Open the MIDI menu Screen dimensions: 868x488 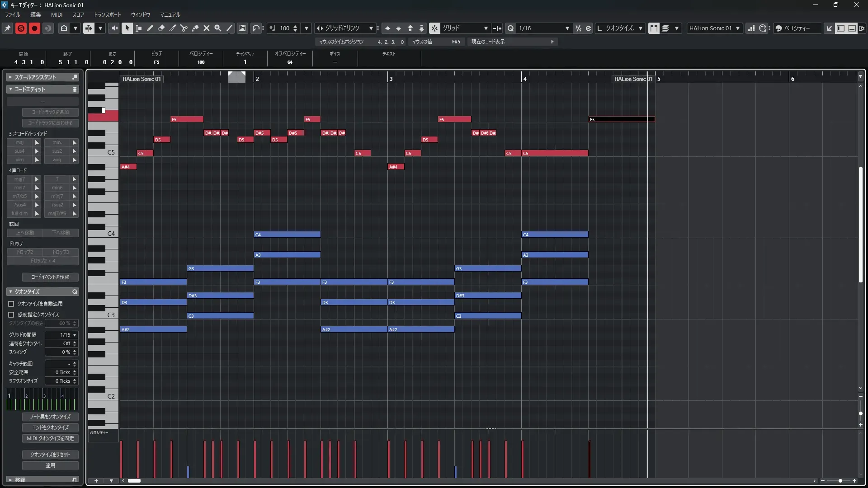(57, 14)
